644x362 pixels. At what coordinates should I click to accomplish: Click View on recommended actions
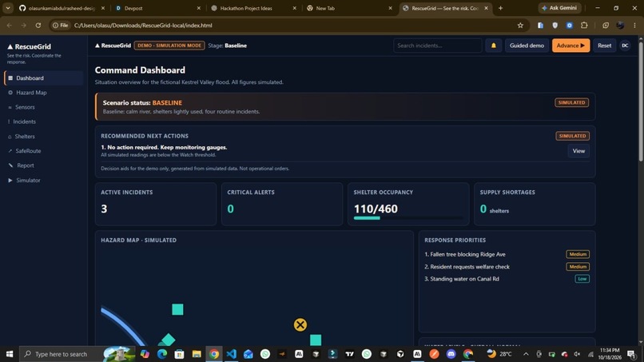pyautogui.click(x=578, y=151)
